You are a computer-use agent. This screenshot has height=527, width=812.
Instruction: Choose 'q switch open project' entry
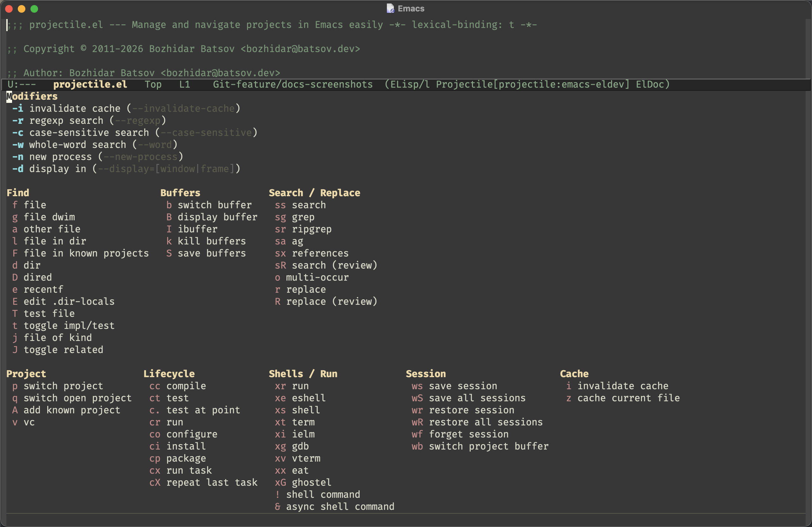pyautogui.click(x=72, y=398)
